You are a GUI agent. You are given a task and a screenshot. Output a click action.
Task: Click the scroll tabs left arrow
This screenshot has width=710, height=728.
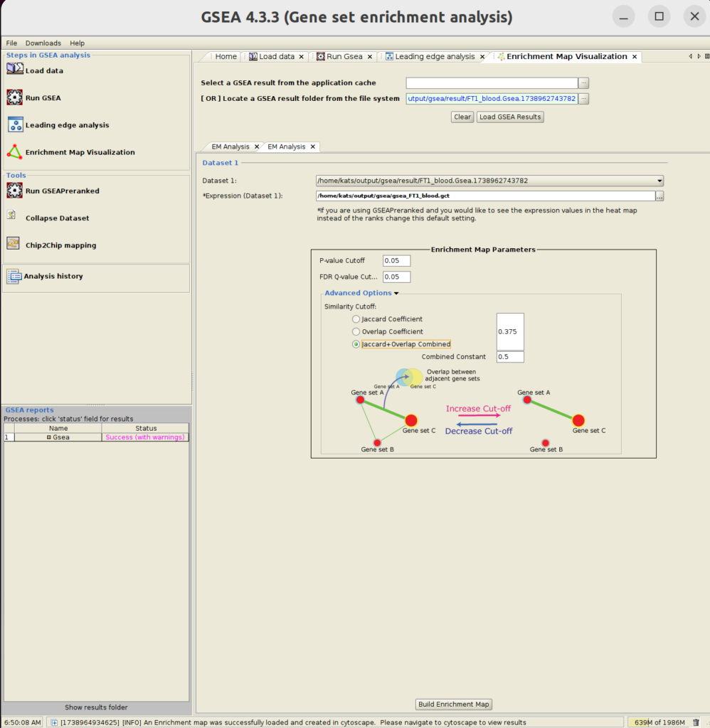[x=691, y=56]
